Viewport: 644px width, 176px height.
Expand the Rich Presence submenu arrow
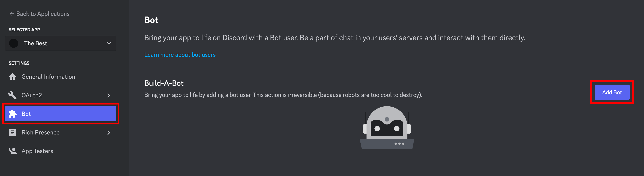[109, 133]
